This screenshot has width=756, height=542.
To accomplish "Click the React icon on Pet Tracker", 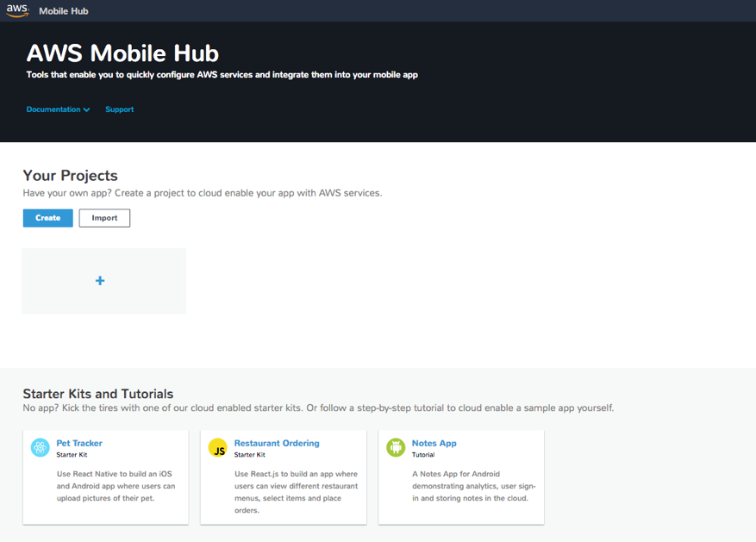I will pyautogui.click(x=40, y=447).
